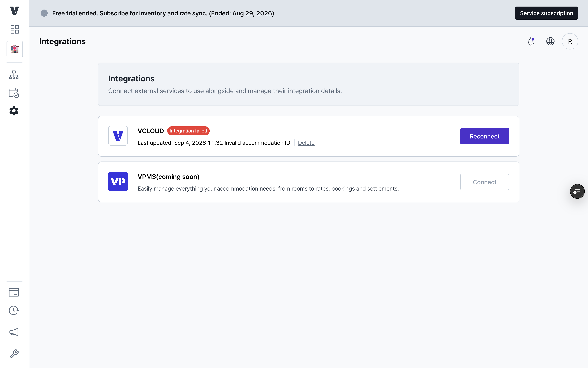The height and width of the screenshot is (368, 588).
Task: Open the announcements megaphone icon
Action: pyautogui.click(x=14, y=332)
